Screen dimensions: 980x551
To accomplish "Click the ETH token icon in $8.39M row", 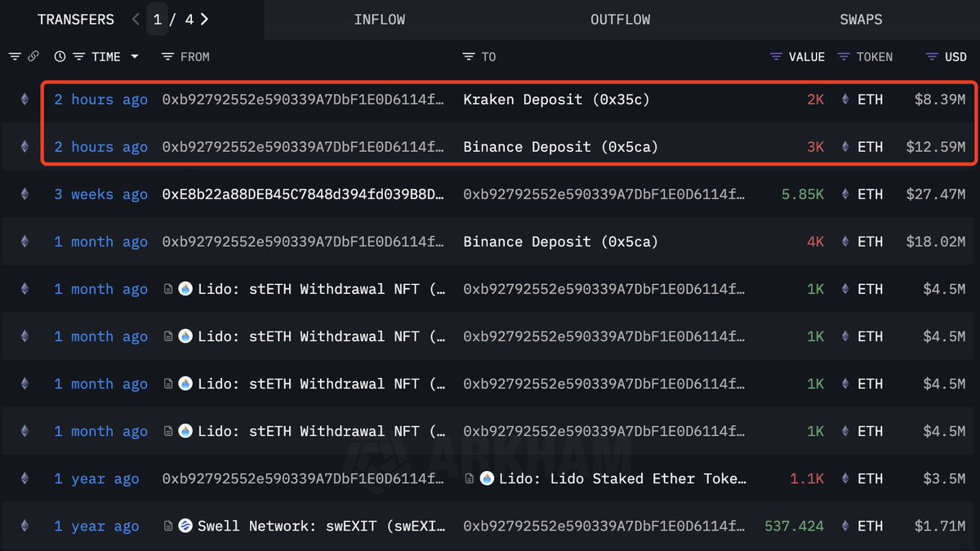I will tap(845, 100).
